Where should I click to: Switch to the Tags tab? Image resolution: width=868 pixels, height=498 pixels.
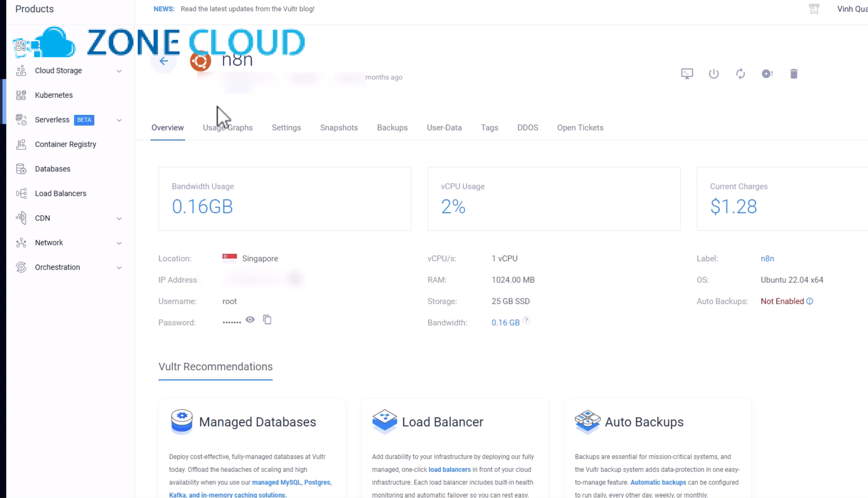point(490,128)
